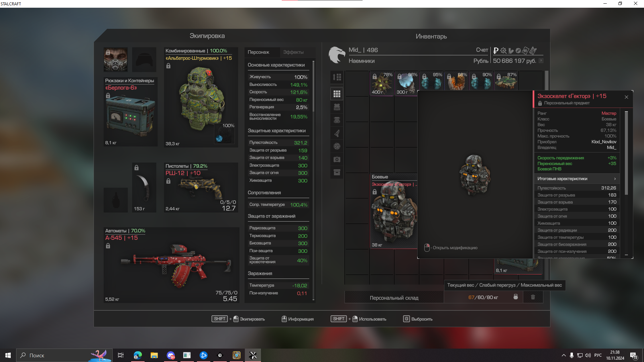
Task: Click the equipped knife slot
Action: pos(144,187)
